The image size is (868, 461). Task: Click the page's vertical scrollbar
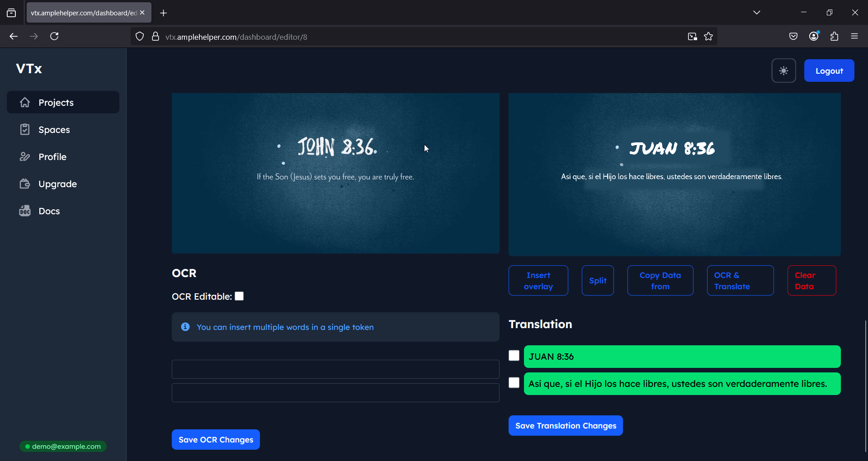pyautogui.click(x=865, y=384)
